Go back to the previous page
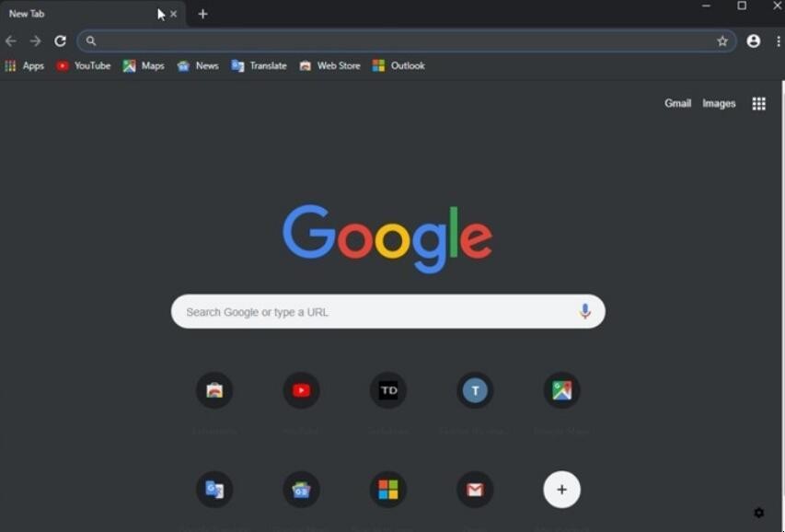This screenshot has height=532, width=785. (x=10, y=41)
